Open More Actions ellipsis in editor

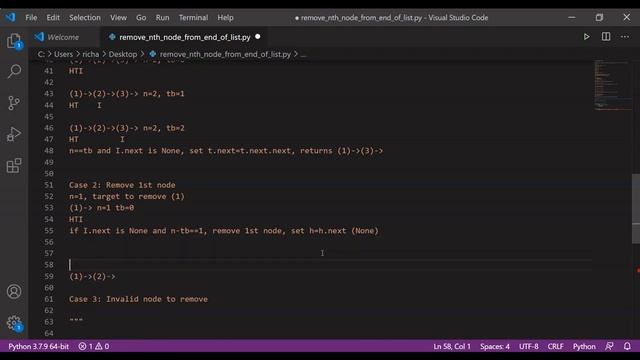(x=625, y=37)
